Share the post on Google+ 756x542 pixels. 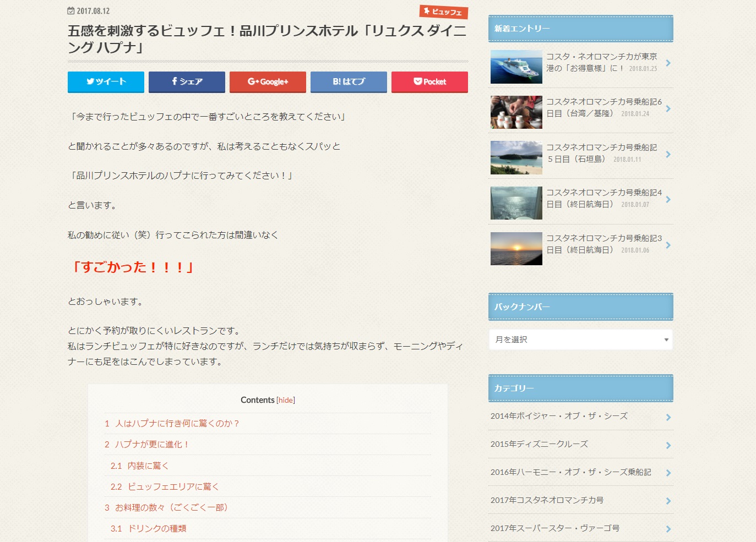(268, 81)
